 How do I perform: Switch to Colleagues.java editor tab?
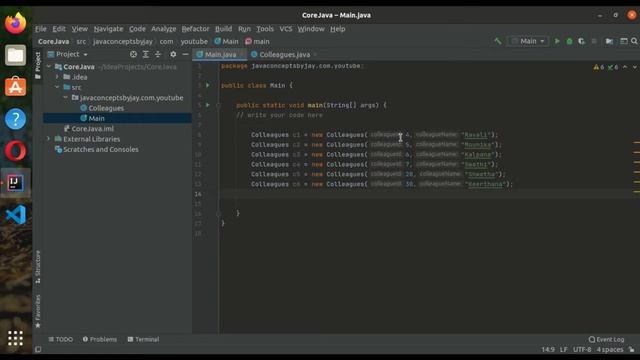click(283, 54)
